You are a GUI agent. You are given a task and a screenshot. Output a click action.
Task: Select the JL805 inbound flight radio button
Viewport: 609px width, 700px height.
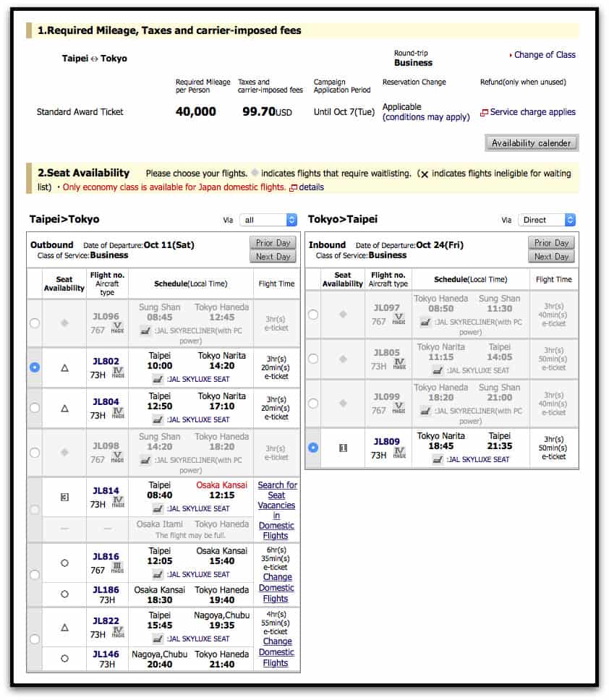tap(313, 359)
